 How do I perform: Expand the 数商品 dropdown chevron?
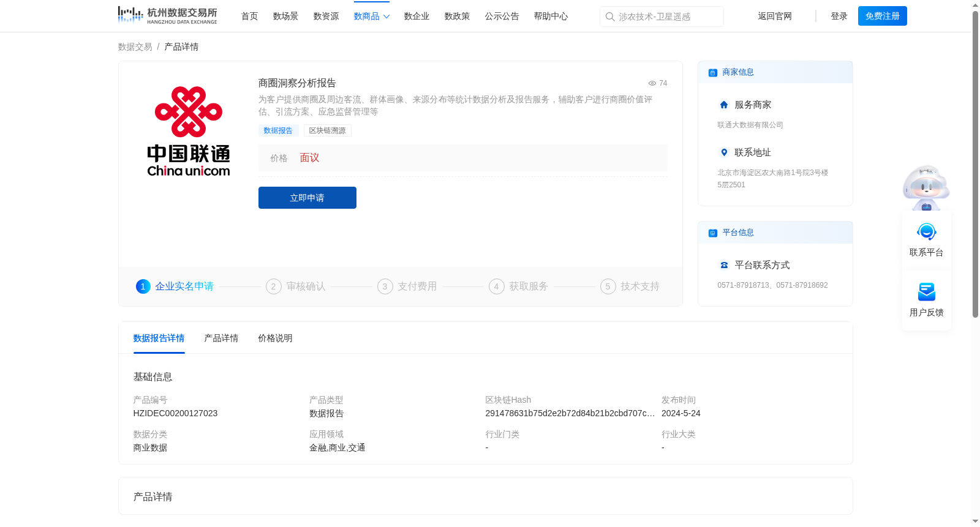coord(386,17)
